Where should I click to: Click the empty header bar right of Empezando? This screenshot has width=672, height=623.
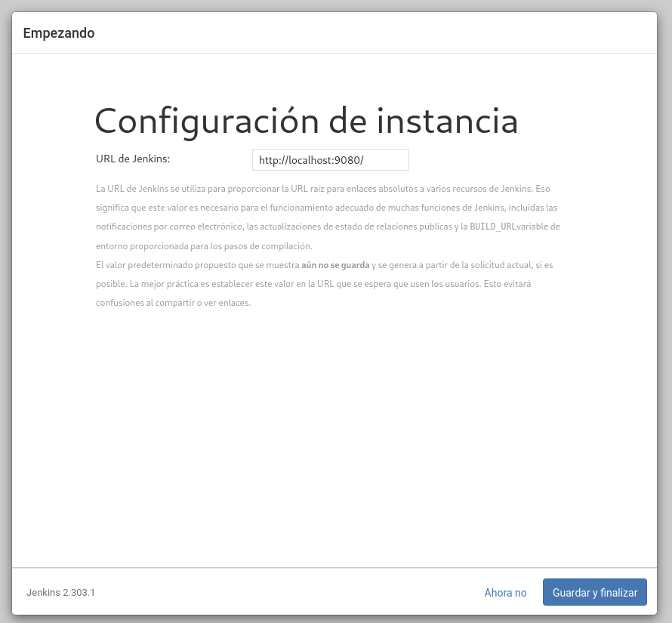coord(378,33)
